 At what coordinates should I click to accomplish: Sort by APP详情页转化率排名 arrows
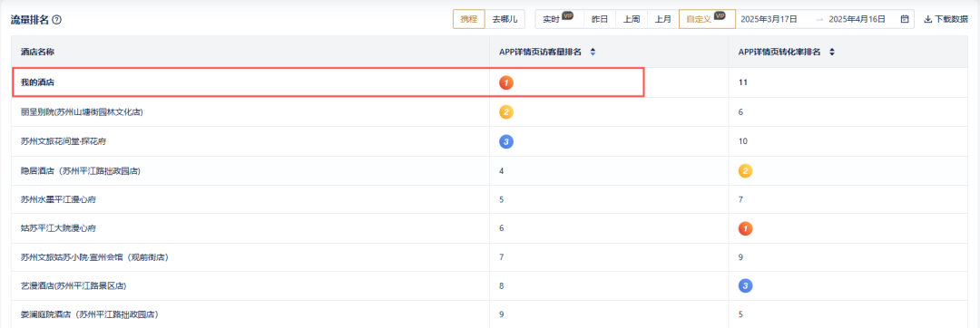click(832, 53)
